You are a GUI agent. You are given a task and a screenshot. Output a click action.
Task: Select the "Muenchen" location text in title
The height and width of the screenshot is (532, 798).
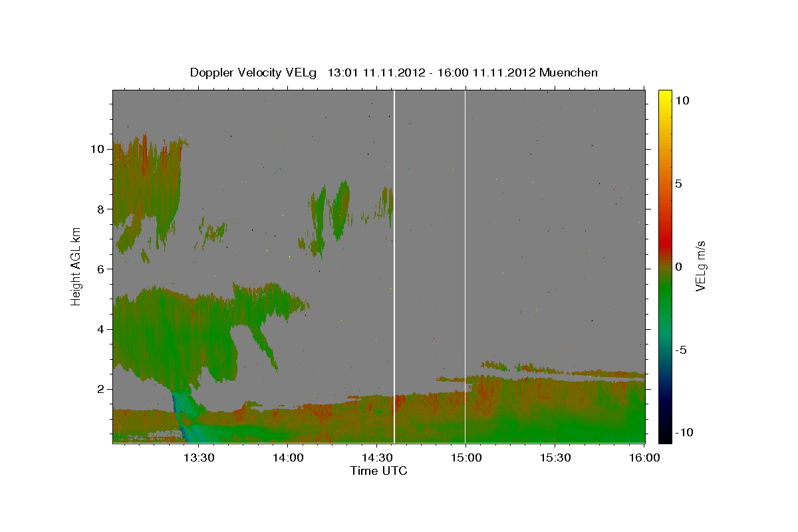pos(569,72)
